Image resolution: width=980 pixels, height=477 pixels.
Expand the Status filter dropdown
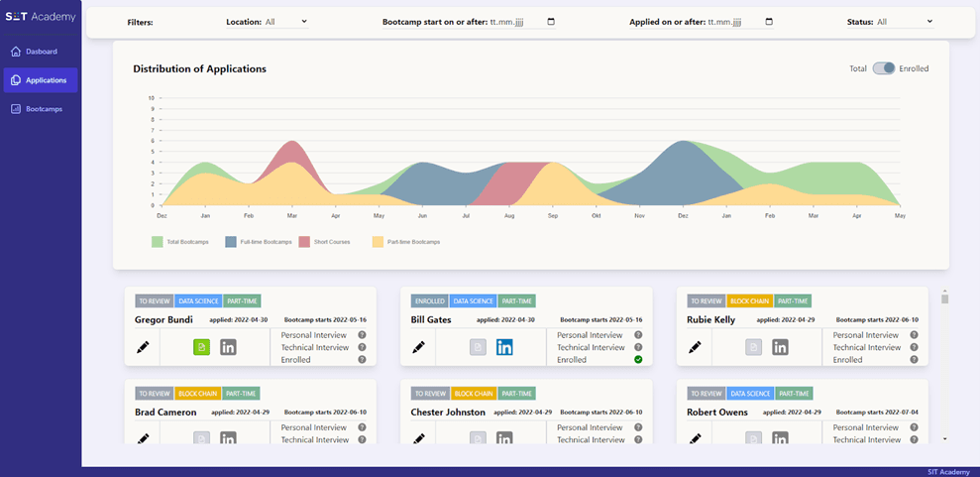click(905, 22)
